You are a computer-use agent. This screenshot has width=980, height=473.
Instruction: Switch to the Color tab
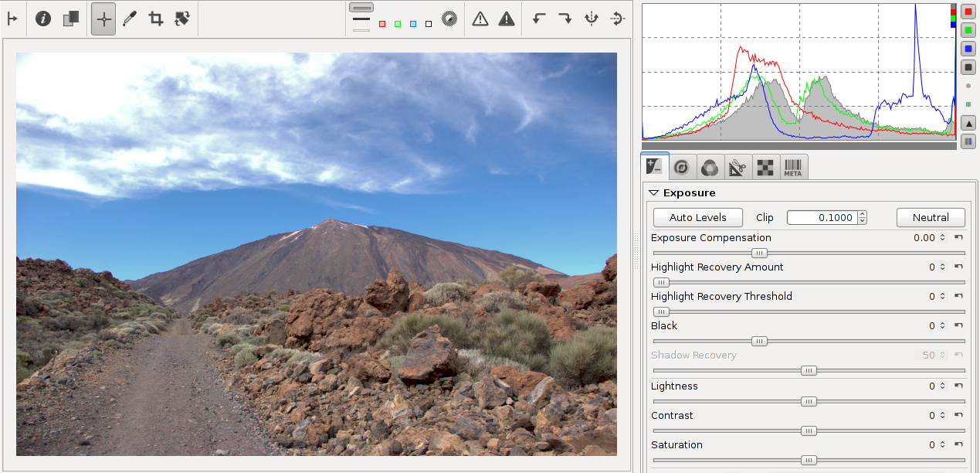coord(710,167)
